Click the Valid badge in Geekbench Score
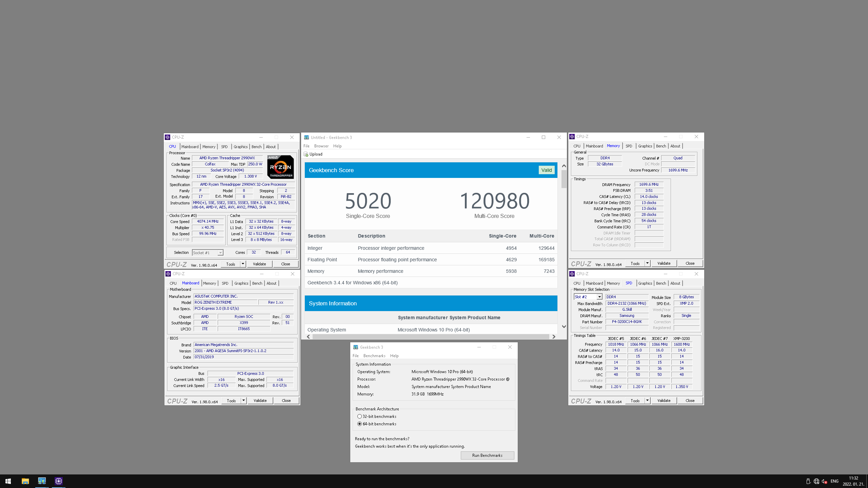 [x=547, y=170]
